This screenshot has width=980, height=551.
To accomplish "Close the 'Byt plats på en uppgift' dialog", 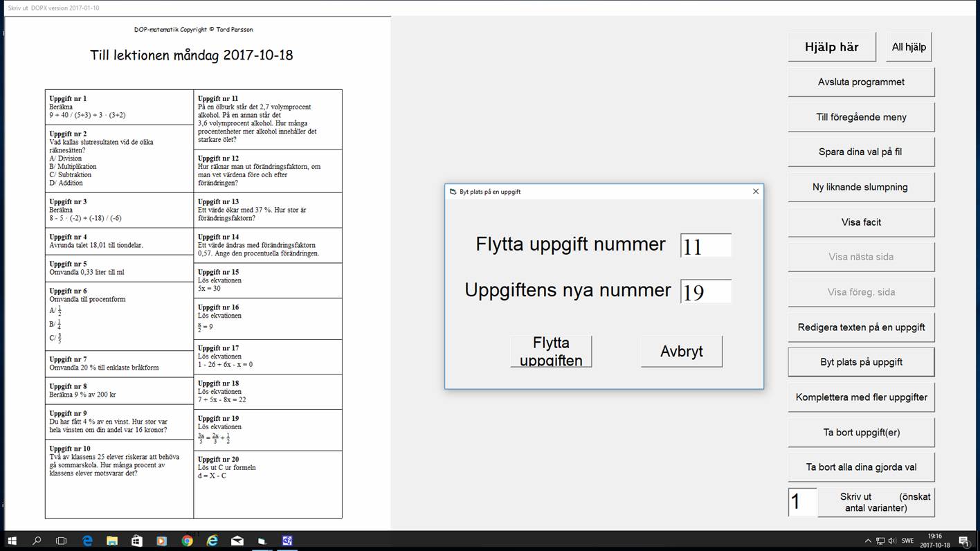I will 755,192.
